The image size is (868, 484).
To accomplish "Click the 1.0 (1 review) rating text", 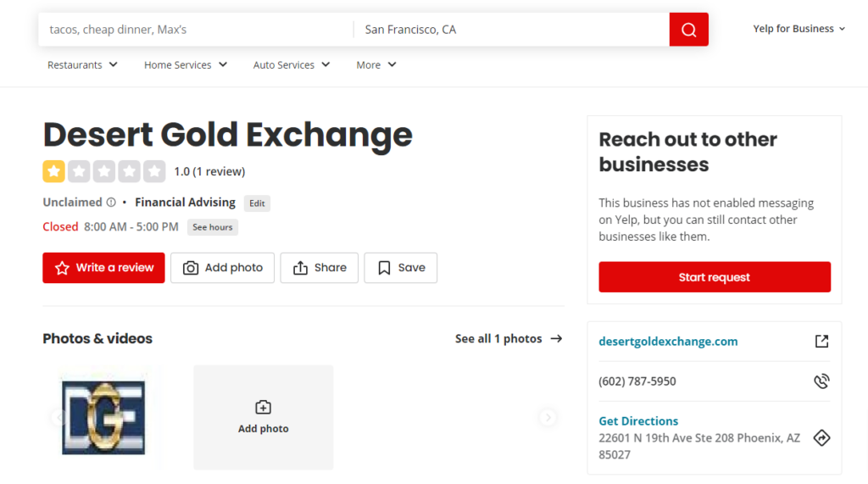I will [x=209, y=172].
